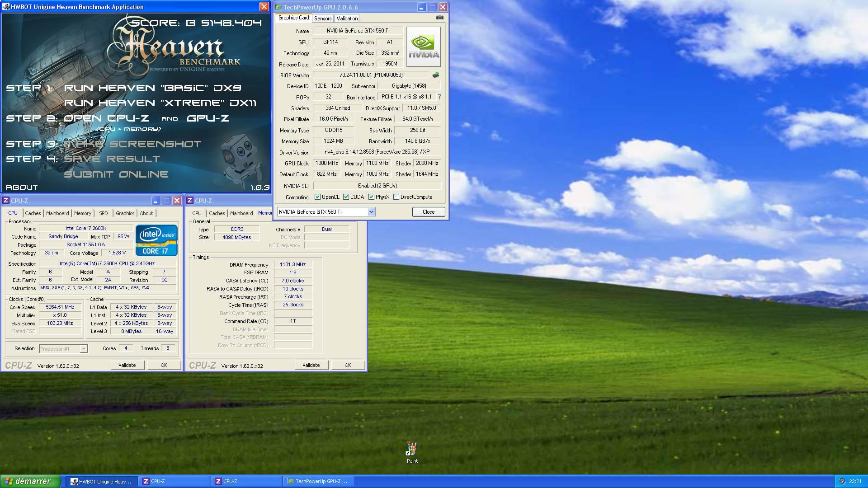Switch to the Validation tab in GPU-Z
The image size is (868, 488).
click(347, 19)
